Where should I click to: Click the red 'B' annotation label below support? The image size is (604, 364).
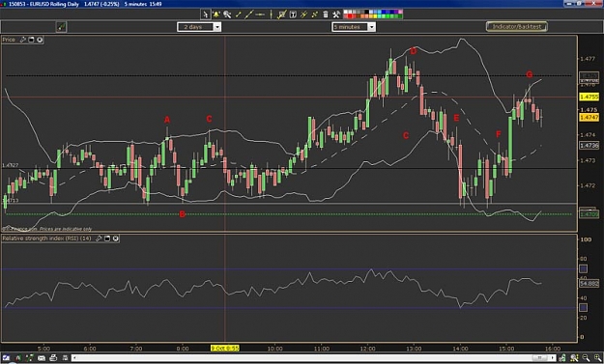click(183, 214)
